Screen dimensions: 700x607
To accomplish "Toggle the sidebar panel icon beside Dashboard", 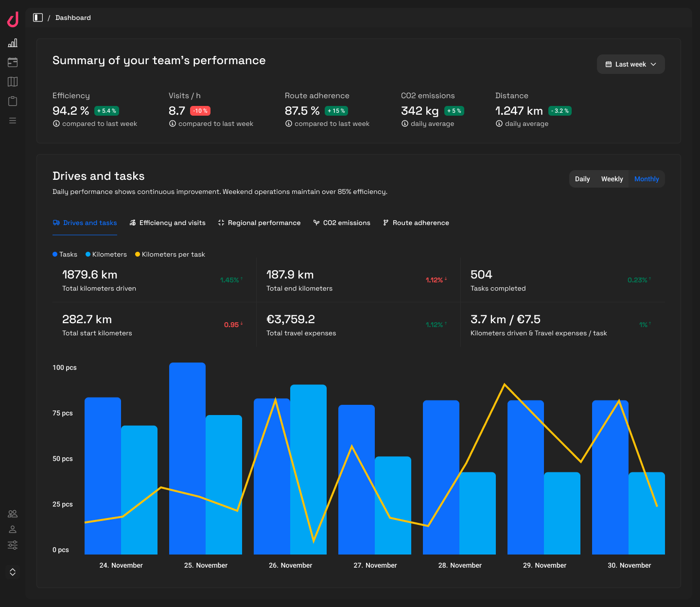I will click(38, 17).
